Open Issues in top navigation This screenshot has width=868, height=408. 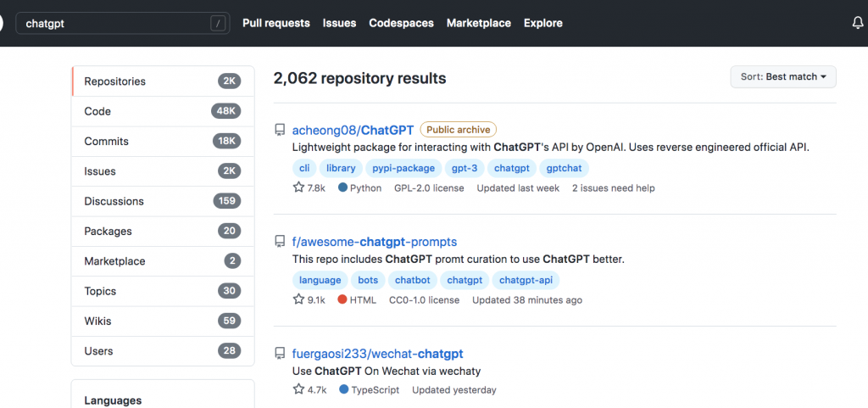pyautogui.click(x=339, y=23)
